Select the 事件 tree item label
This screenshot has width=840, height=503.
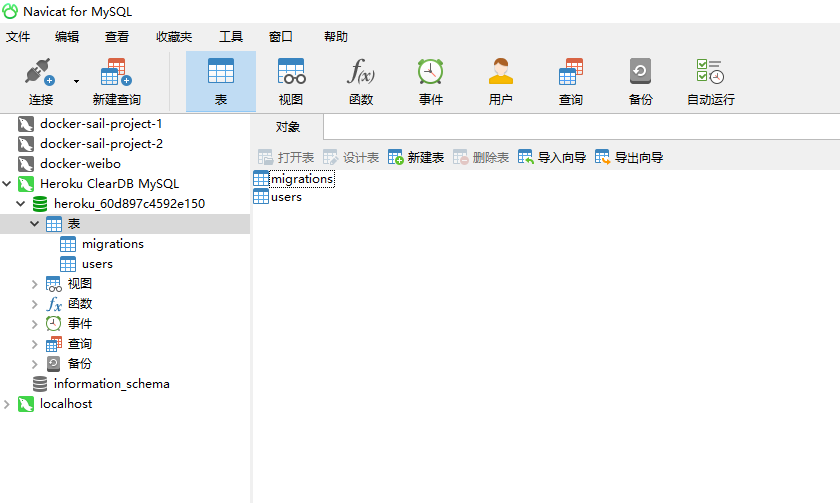point(80,324)
